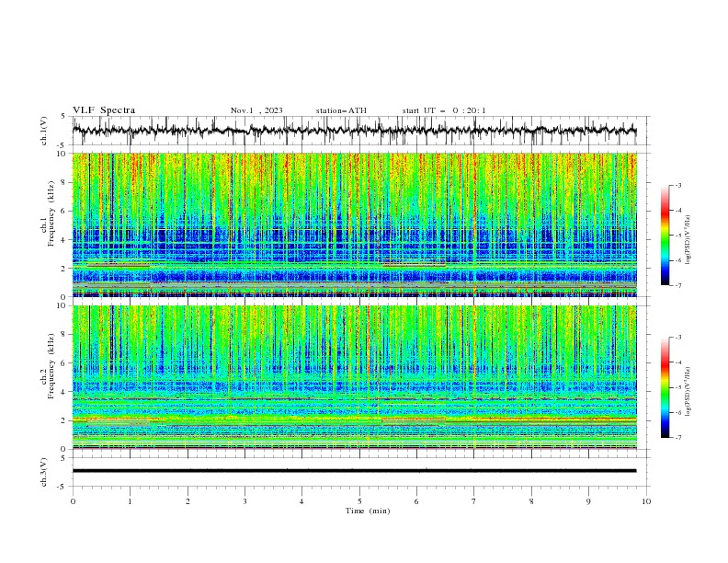Click the lower colorbar 'log(PSD)(V²/Hz)' label
728x563 pixels.
pos(688,392)
